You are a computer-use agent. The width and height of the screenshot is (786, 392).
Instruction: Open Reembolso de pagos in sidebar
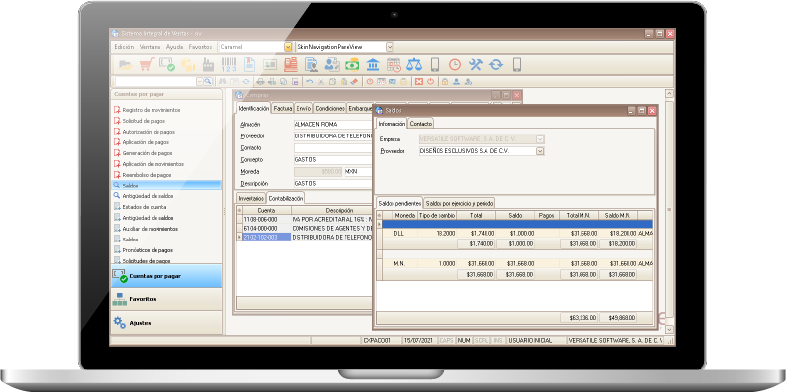pos(147,175)
